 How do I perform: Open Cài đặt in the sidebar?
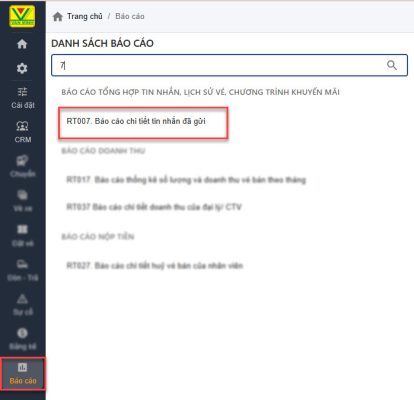coord(23,98)
